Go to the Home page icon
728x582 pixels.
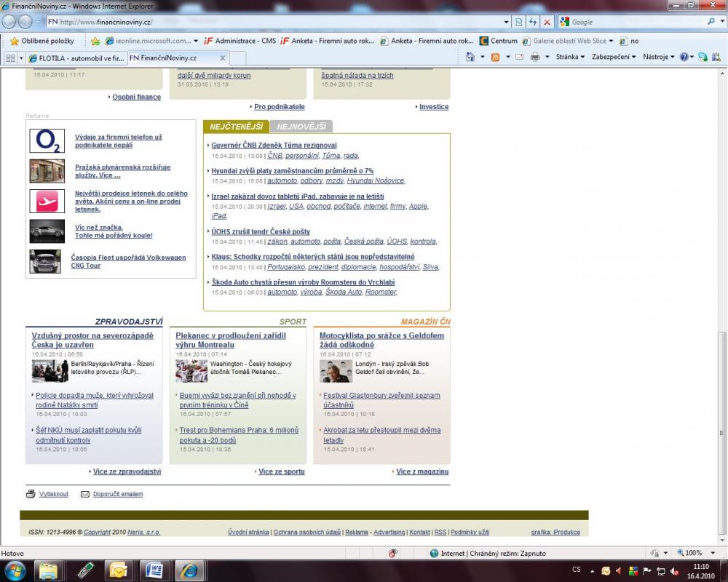tap(470, 57)
